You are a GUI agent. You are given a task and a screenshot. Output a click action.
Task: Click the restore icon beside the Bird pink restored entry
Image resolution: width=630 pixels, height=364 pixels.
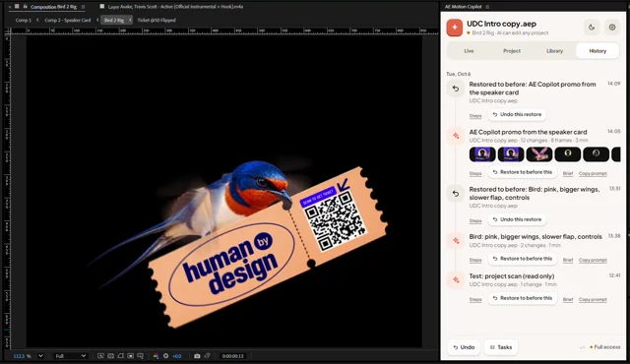click(x=456, y=194)
